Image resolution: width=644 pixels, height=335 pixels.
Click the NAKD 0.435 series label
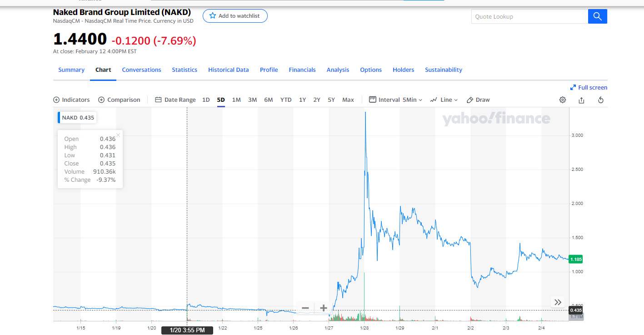coord(77,118)
